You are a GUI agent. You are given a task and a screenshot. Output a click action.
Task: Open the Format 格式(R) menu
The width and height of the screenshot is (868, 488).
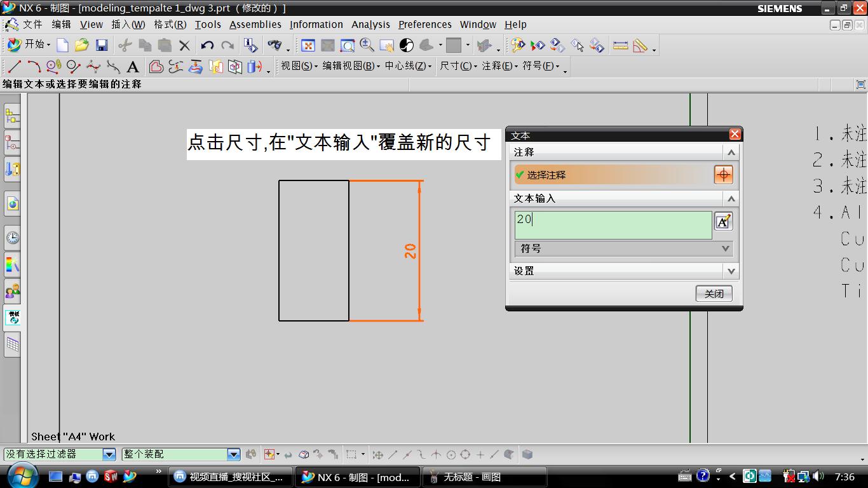pyautogui.click(x=170, y=24)
